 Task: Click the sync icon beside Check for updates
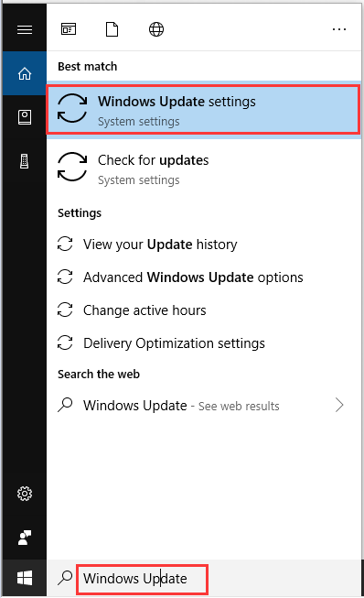[72, 167]
